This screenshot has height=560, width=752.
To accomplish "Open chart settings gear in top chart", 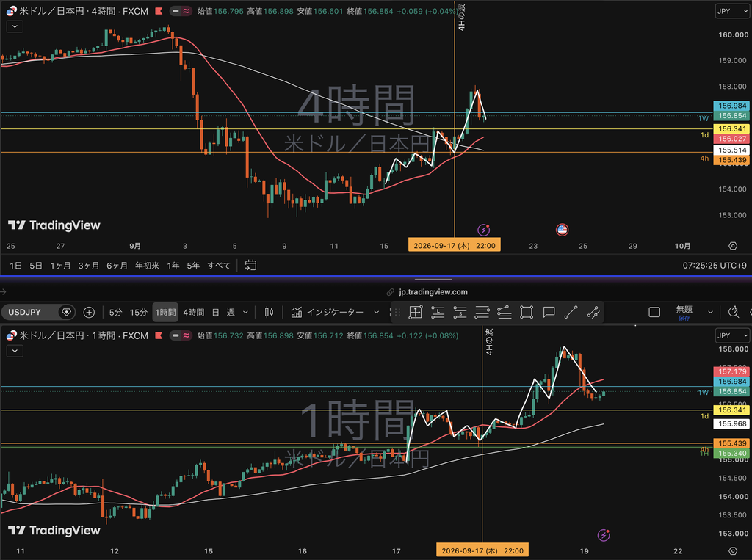I will pos(733,246).
